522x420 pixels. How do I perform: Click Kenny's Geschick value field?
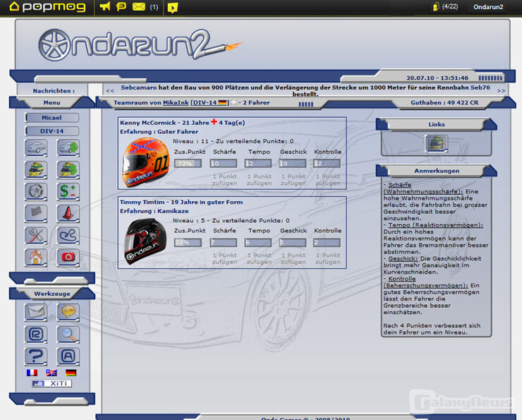click(x=292, y=163)
